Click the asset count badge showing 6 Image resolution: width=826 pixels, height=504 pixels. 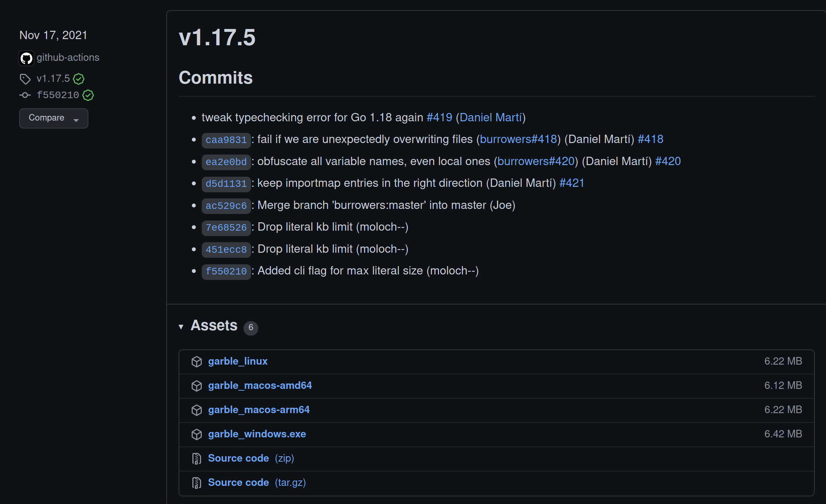pos(251,328)
